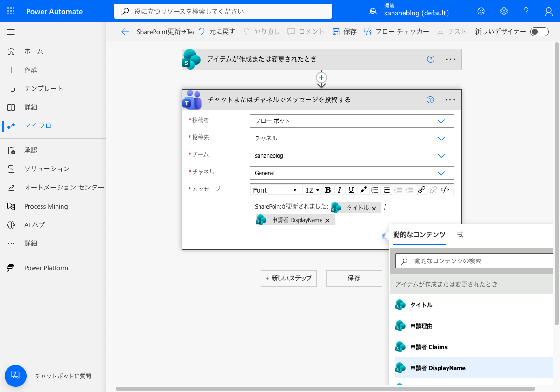Switch to 動的なコンテンツ tab
This screenshot has height=392, width=560.
click(420, 235)
